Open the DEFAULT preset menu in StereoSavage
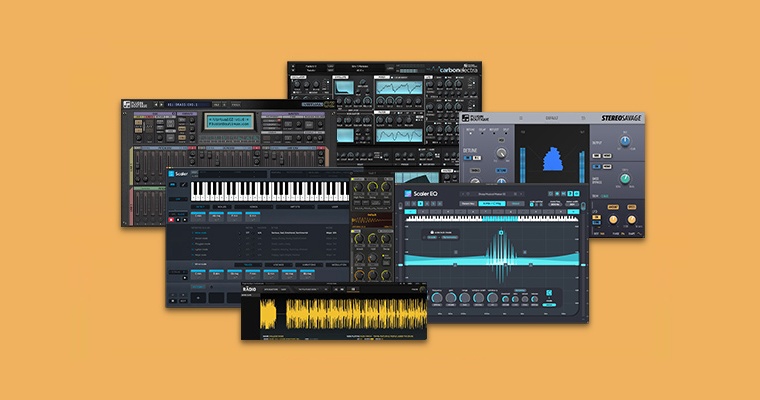760x400 pixels. 552,118
